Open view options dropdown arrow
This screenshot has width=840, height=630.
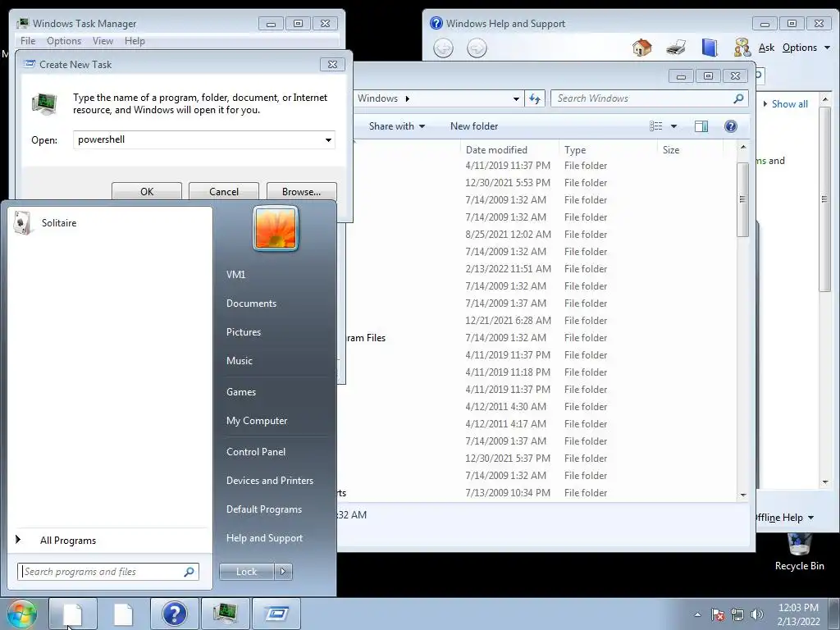pos(674,126)
